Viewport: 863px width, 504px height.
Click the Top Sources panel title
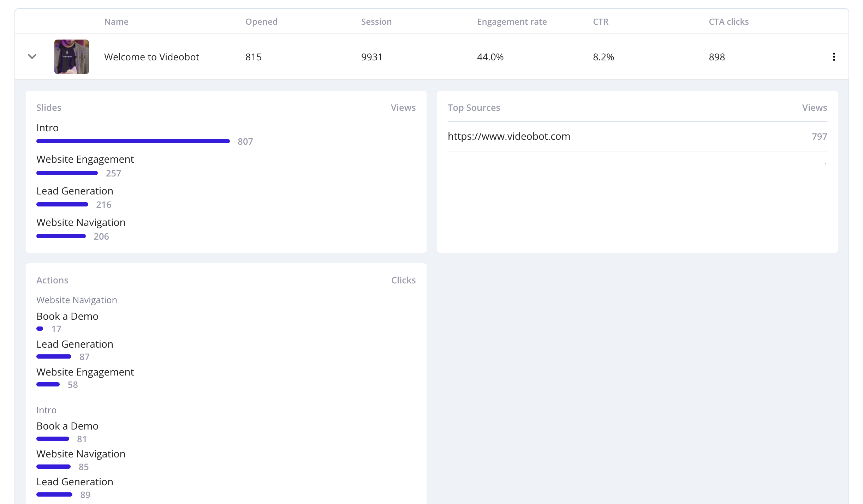tap(474, 108)
